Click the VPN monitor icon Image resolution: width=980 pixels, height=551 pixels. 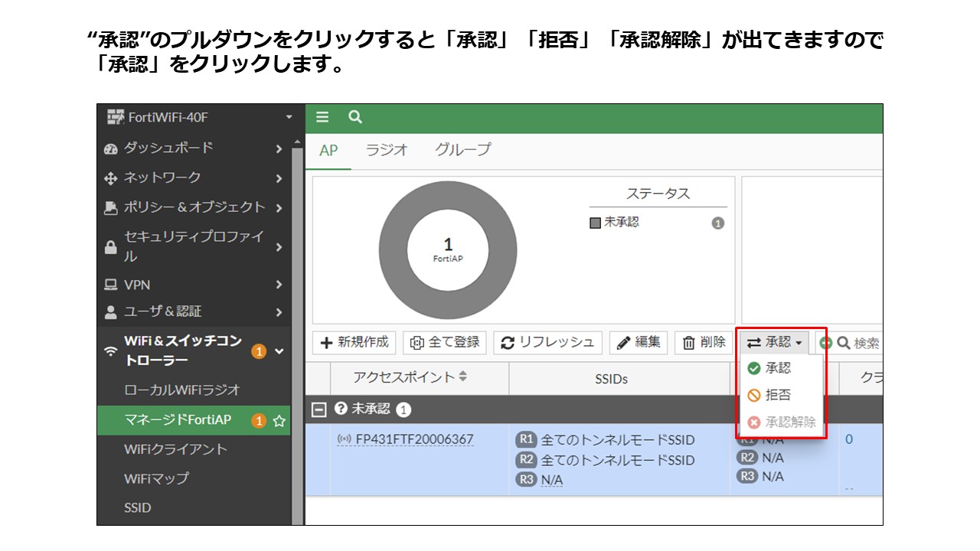tap(110, 285)
